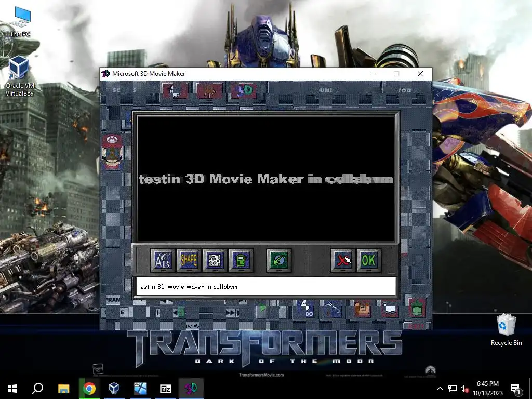
Task: Step forward with the fast-forward arrows
Action: [230, 313]
